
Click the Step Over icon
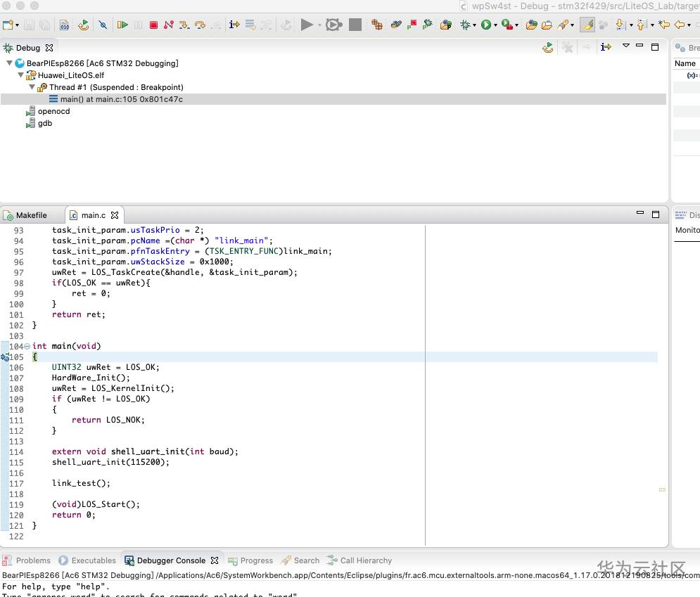pyautogui.click(x=200, y=25)
